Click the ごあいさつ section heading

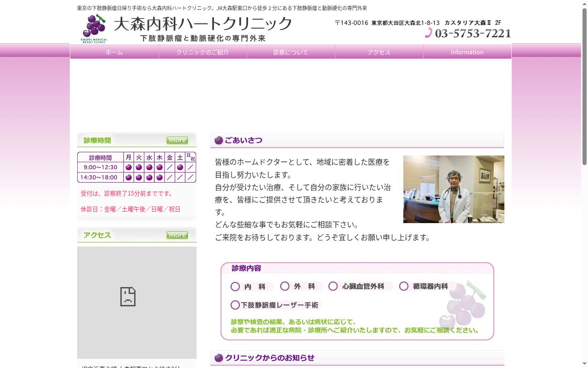tap(243, 140)
